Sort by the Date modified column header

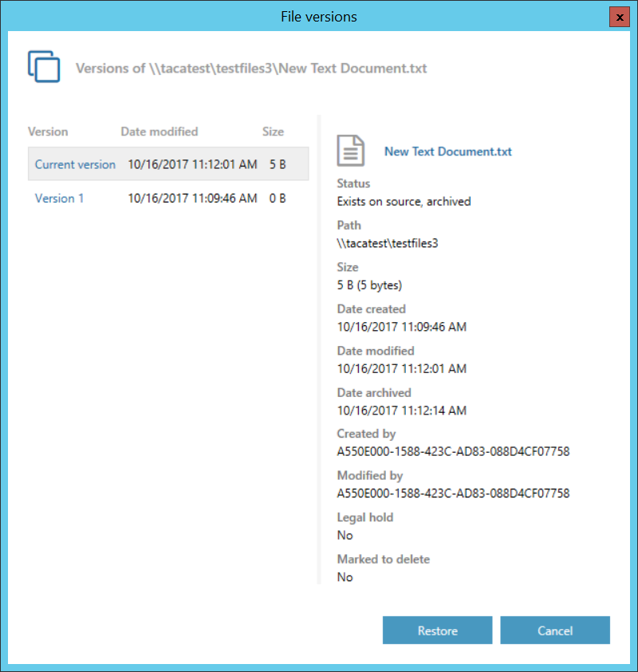click(159, 132)
